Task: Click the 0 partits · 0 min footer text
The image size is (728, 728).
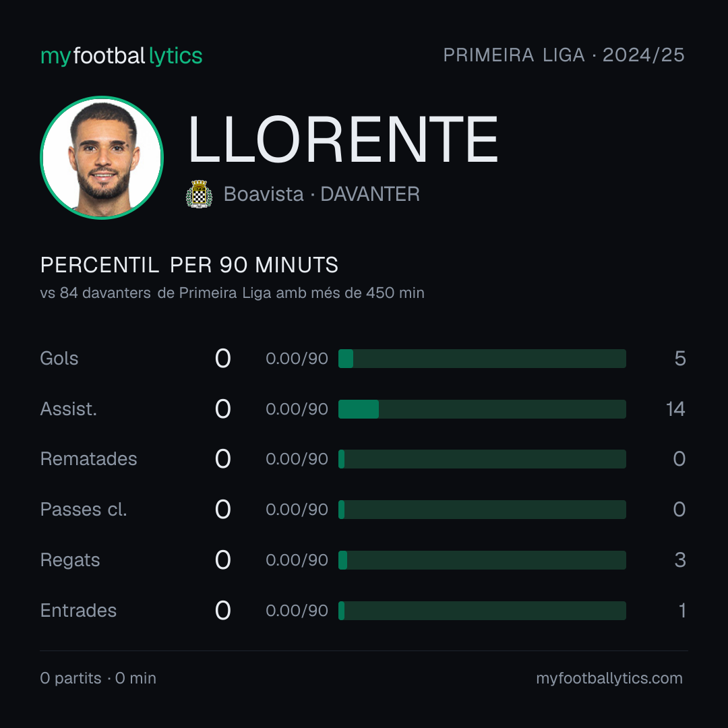Action: [x=98, y=678]
